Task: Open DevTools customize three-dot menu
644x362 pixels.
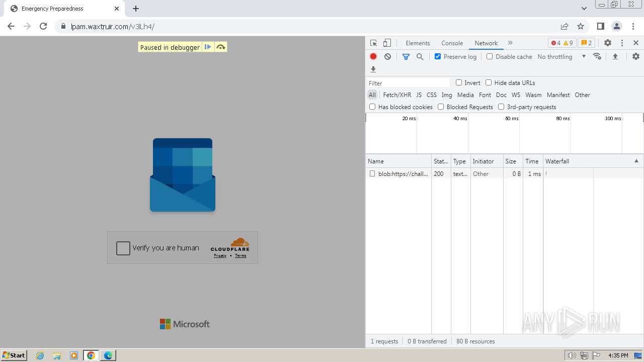Action: 622,43
